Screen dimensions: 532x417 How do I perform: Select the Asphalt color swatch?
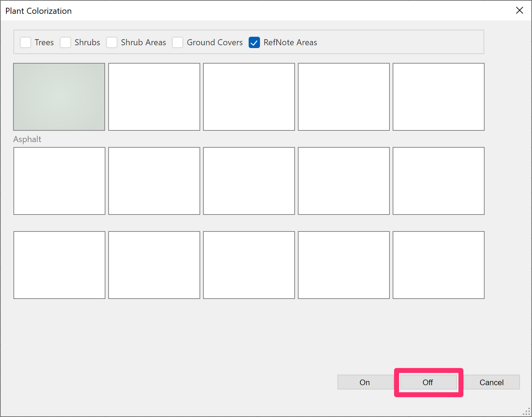[59, 97]
